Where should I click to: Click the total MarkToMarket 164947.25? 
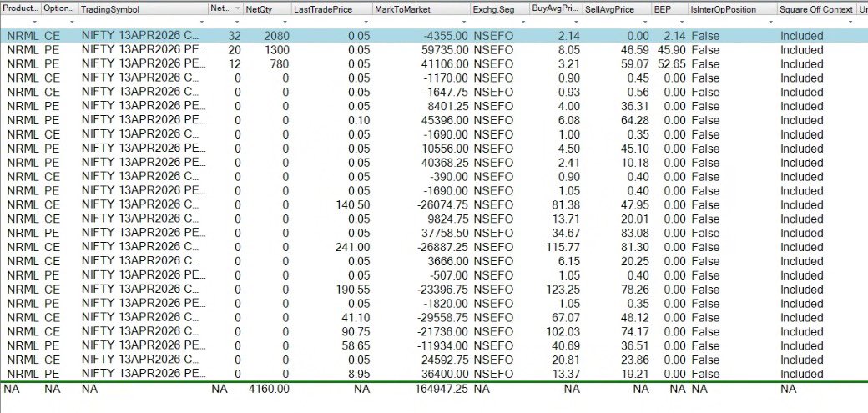tap(442, 389)
